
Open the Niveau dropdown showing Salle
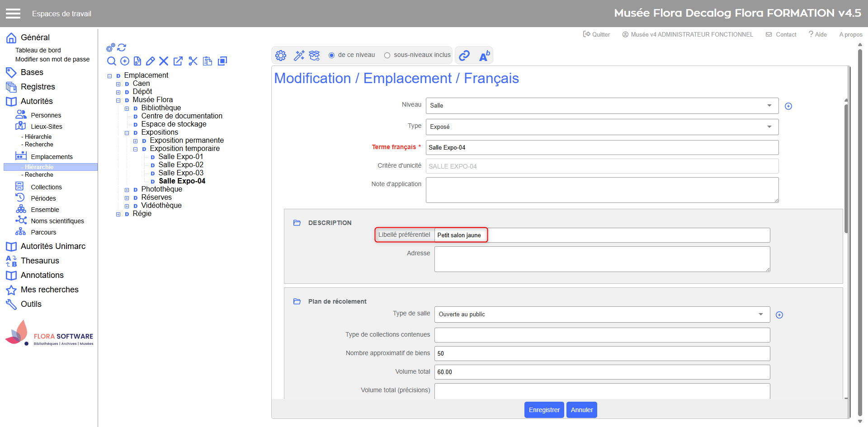[602, 106]
